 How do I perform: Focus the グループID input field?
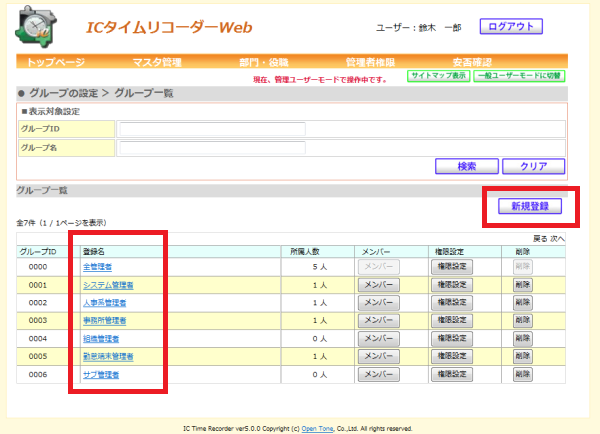(212, 129)
